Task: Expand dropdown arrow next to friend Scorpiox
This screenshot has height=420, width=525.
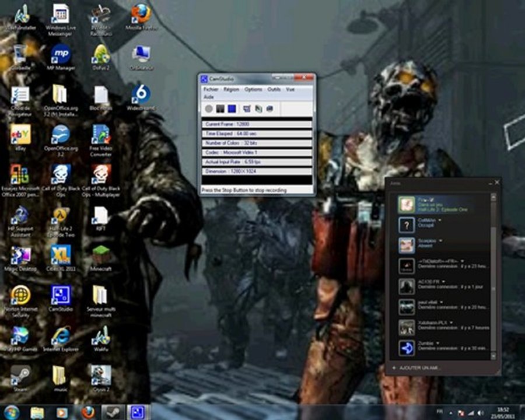Action: point(440,240)
